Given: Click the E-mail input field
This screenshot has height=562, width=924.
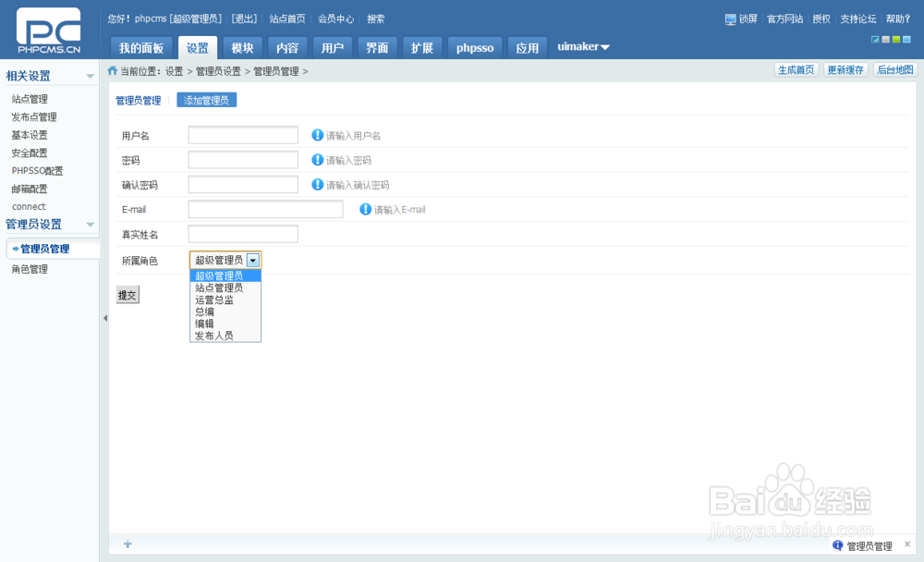Looking at the screenshot, I should click(265, 209).
